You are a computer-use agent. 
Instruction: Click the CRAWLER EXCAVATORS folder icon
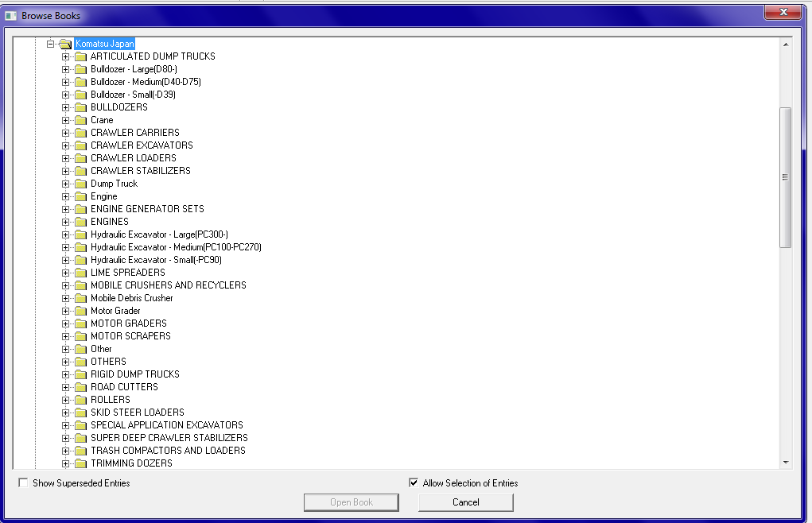tap(80, 145)
